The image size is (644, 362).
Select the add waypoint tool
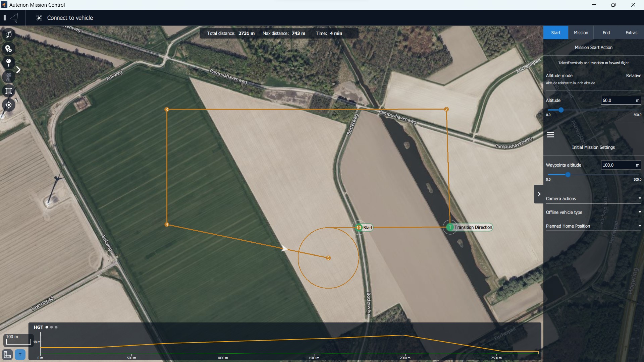point(9,49)
